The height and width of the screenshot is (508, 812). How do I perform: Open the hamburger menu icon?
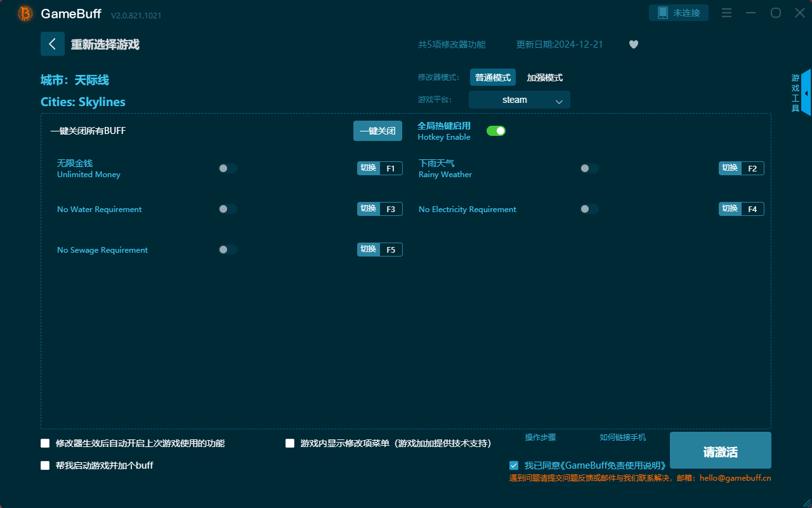click(x=726, y=12)
